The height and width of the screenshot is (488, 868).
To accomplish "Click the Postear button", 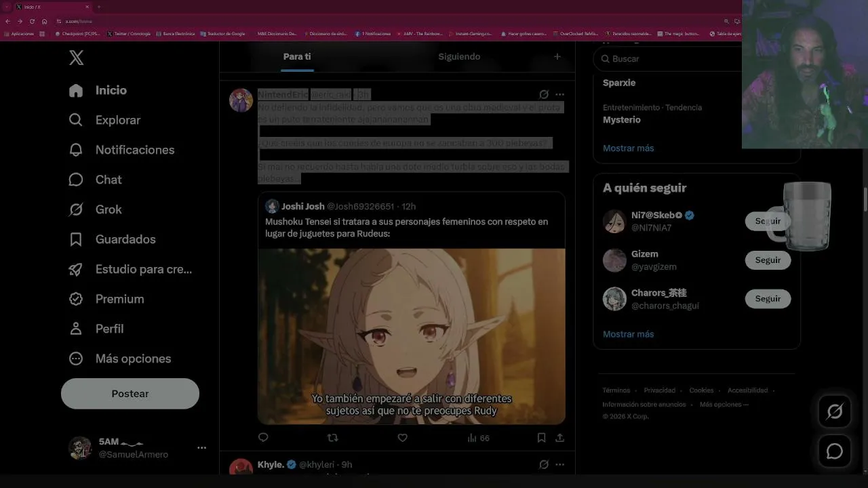I will point(130,394).
